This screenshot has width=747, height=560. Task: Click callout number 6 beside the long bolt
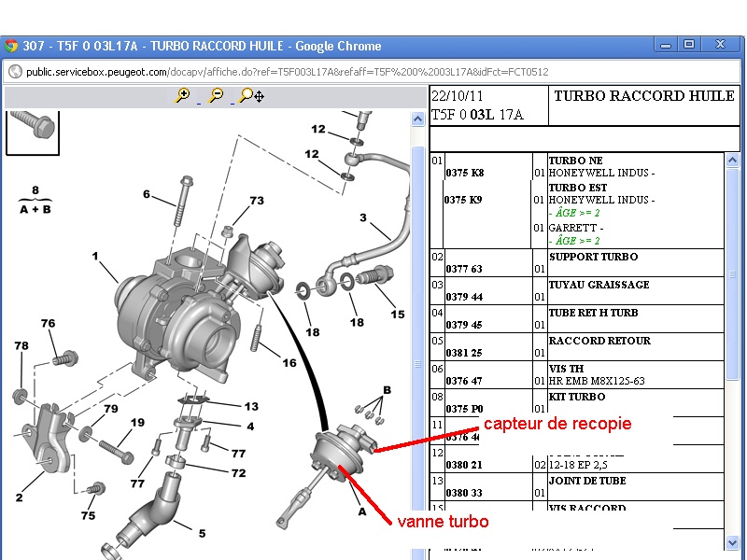point(147,194)
